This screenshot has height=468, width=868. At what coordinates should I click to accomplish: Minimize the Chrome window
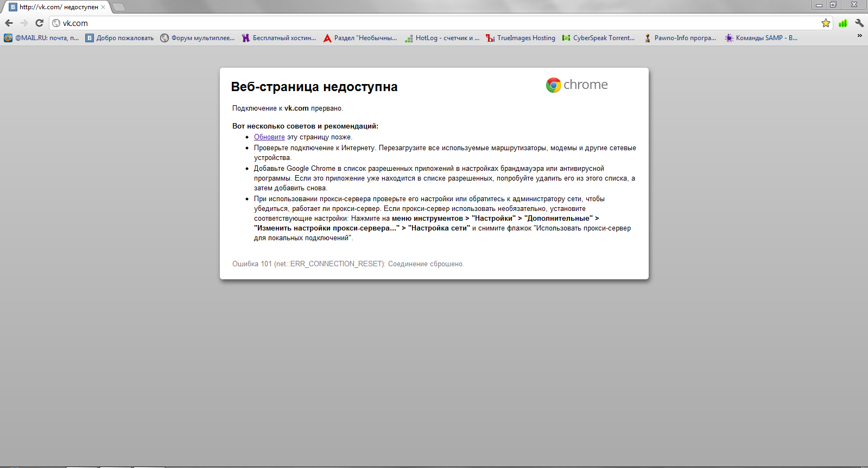pos(819,5)
